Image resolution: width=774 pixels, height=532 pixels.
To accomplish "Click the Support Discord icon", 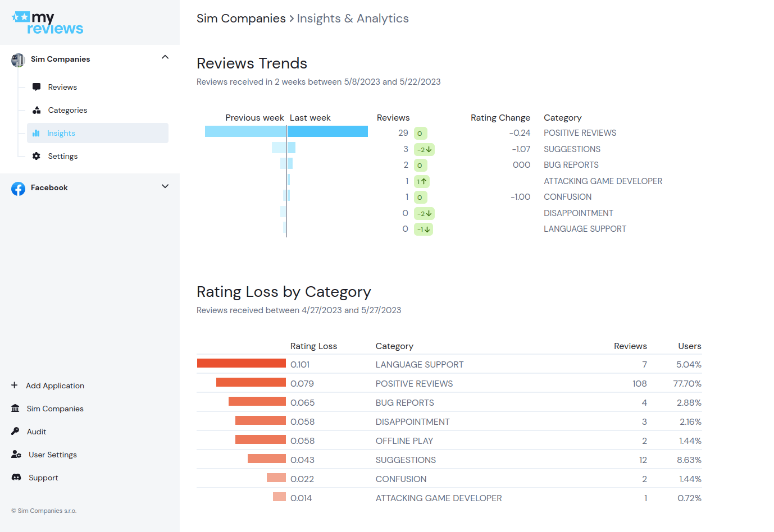I will (x=16, y=478).
